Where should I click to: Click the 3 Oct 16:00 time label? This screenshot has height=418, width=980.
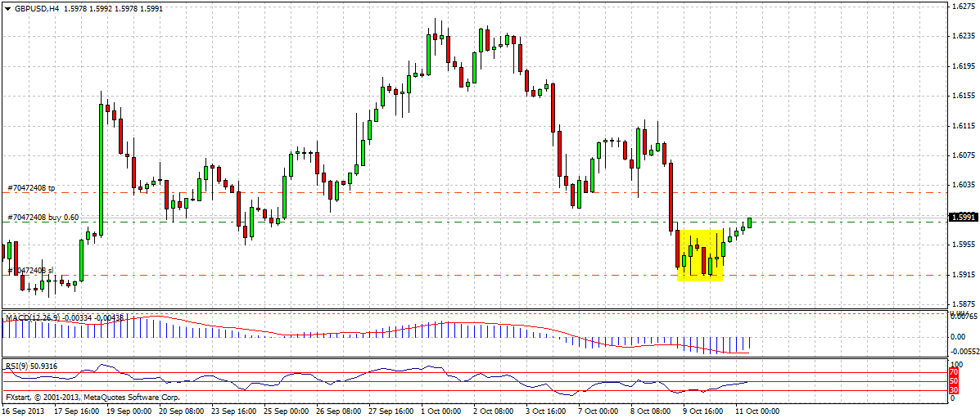(546, 411)
